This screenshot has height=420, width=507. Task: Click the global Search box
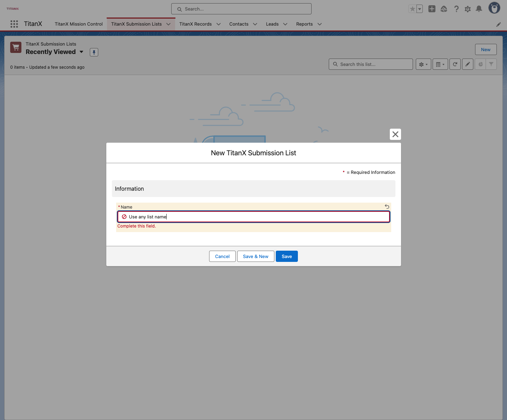pos(241,9)
